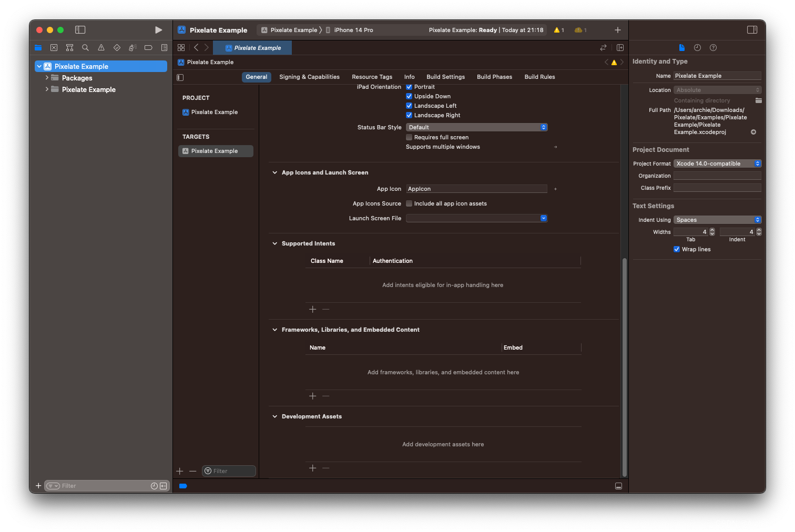Image resolution: width=795 pixels, height=532 pixels.
Task: Check Include all app icon assets
Action: [409, 203]
